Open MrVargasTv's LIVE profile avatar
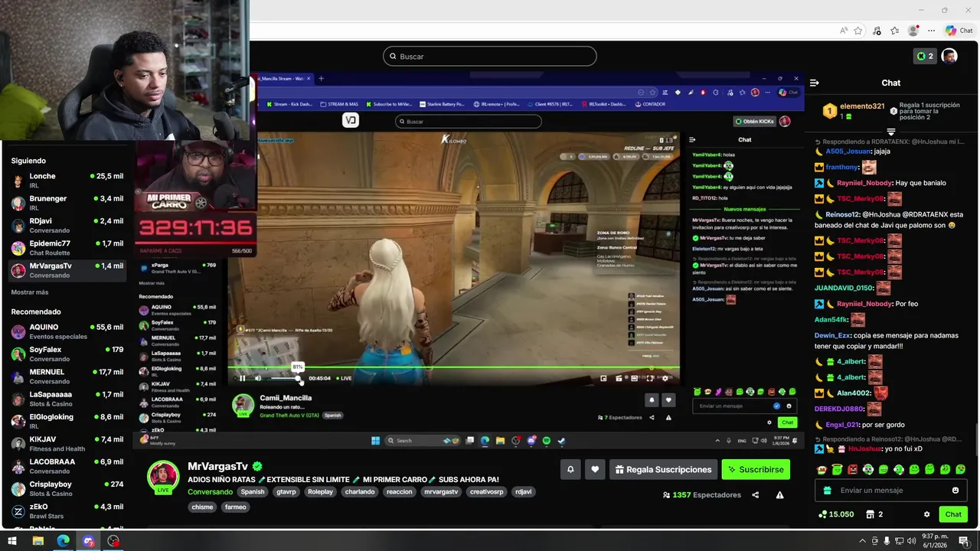The width and height of the screenshot is (980, 551). [163, 477]
